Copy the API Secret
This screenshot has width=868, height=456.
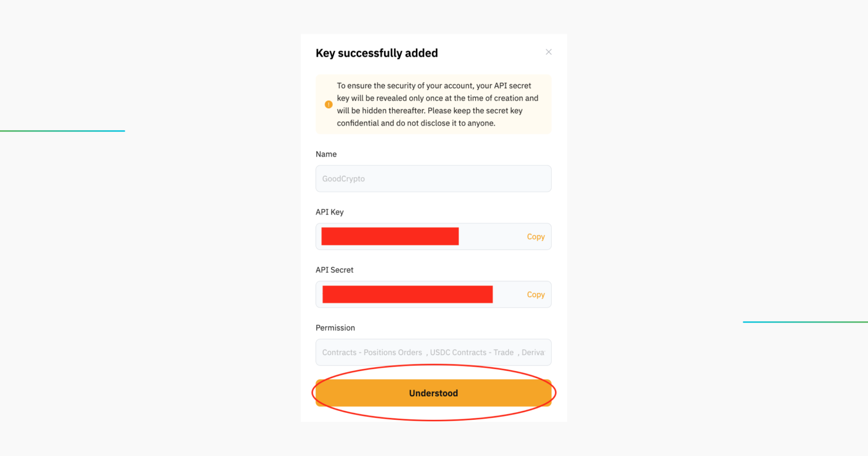click(535, 294)
